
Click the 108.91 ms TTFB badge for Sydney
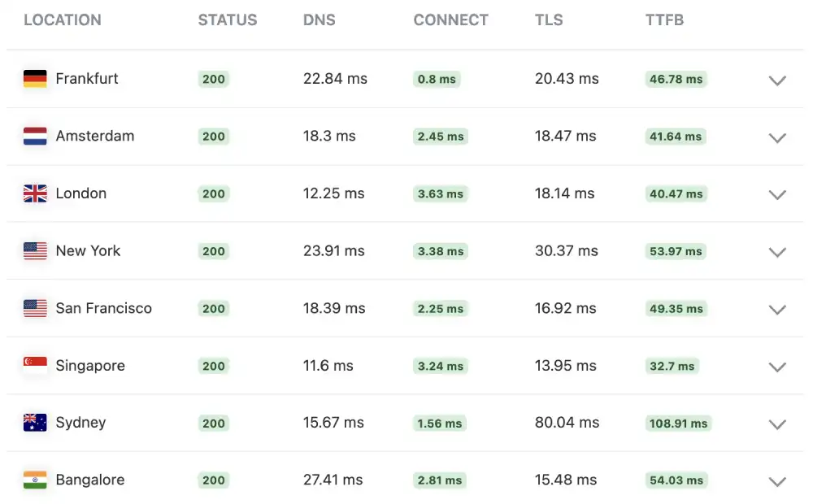pyautogui.click(x=679, y=423)
